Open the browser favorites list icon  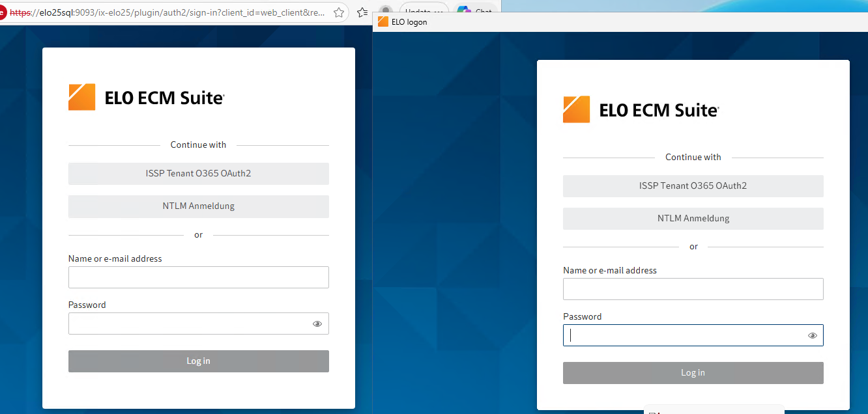click(363, 12)
